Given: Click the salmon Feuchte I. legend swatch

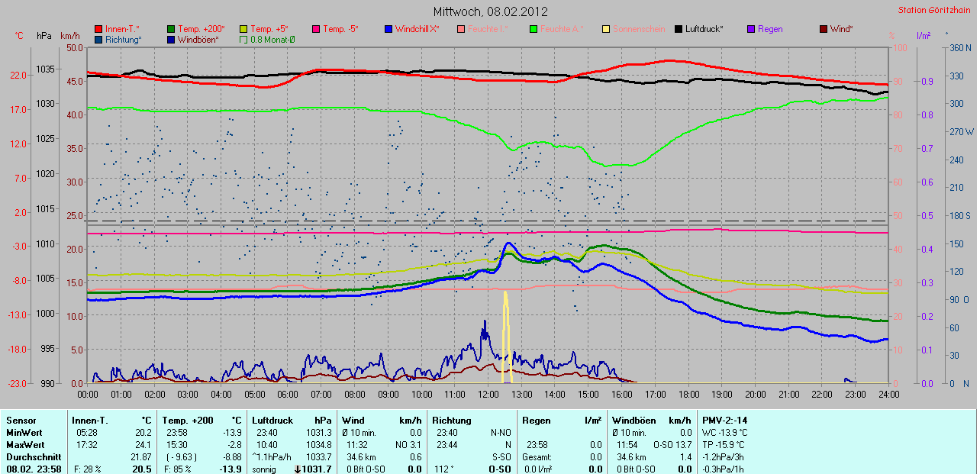Looking at the screenshot, I should tap(461, 29).
